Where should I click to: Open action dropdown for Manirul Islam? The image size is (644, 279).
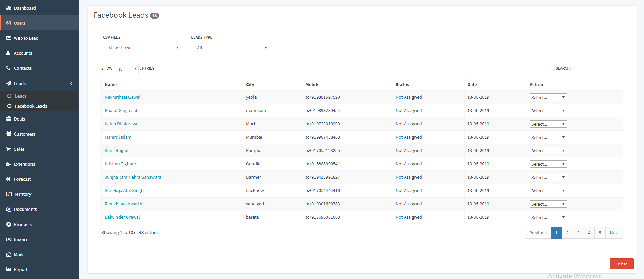pos(548,137)
